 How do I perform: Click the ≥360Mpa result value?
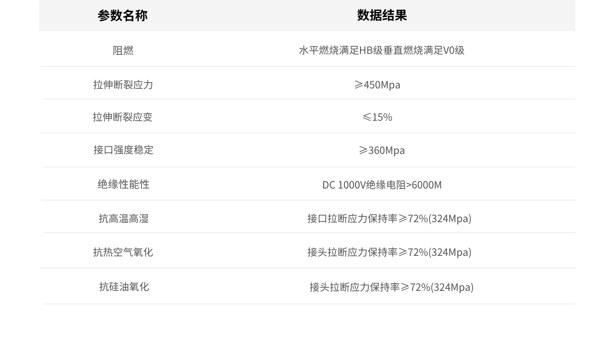[x=382, y=150]
